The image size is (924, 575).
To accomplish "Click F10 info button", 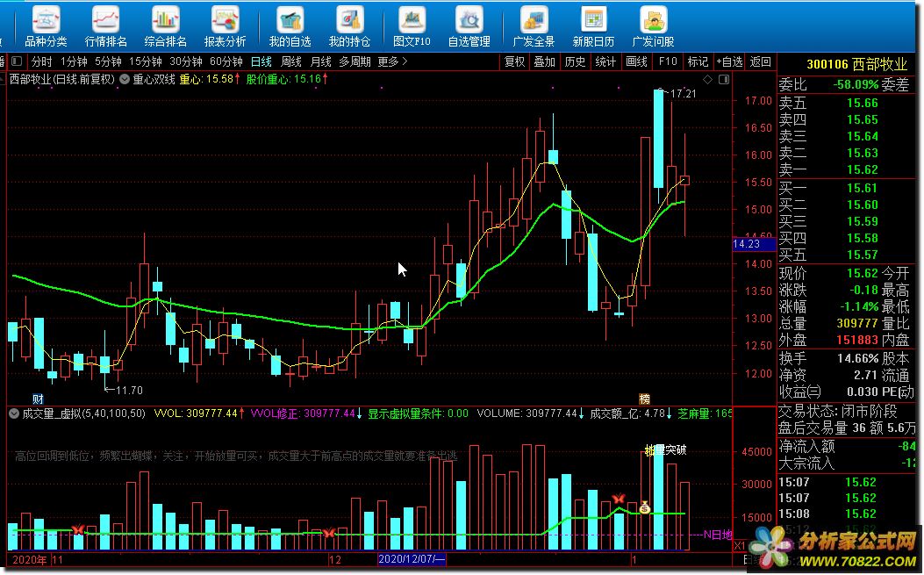I will coord(668,61).
